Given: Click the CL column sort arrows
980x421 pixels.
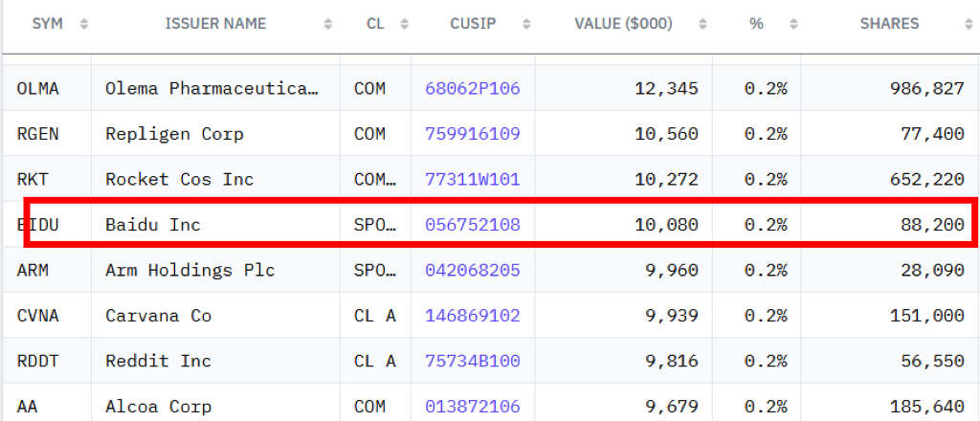Looking at the screenshot, I should (x=405, y=24).
